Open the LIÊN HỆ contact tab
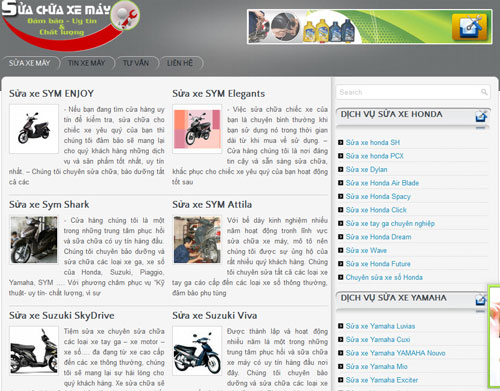Image resolution: width=500 pixels, height=391 pixels. (180, 63)
